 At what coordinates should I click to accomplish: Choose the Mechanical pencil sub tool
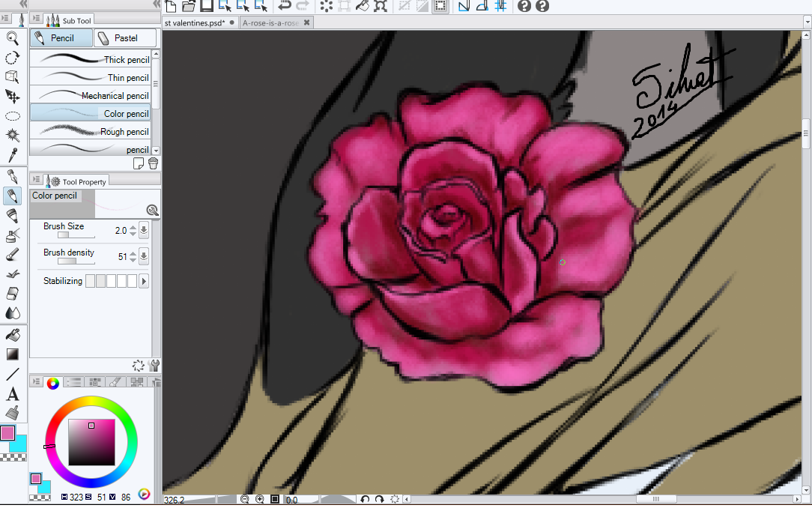coord(91,95)
